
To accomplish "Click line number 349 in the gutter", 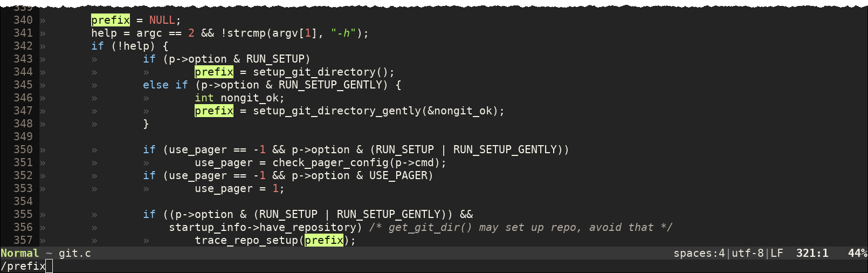I will point(23,136).
